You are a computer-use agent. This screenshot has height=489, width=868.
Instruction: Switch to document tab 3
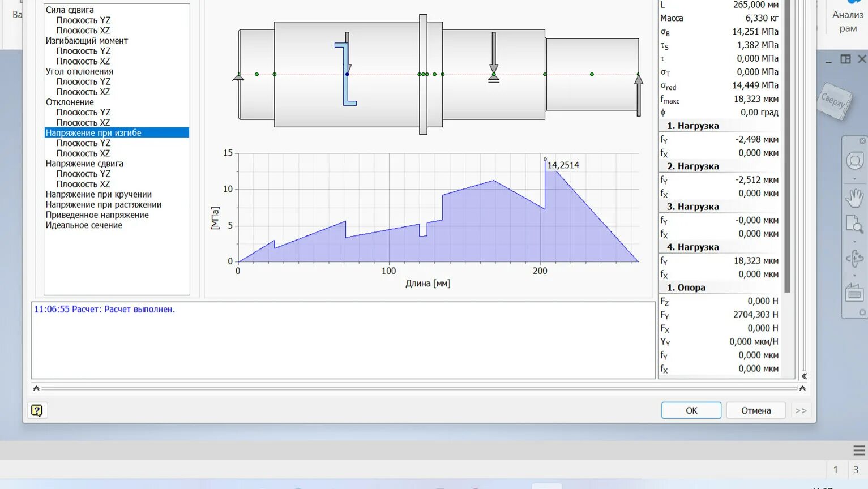coord(856,469)
